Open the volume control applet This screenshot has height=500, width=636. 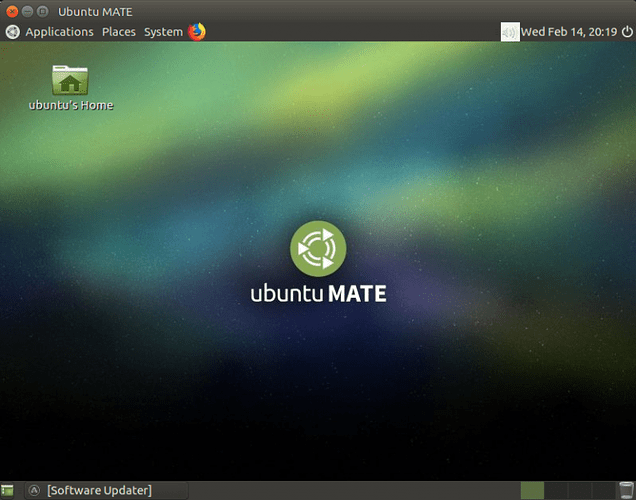pos(510,32)
